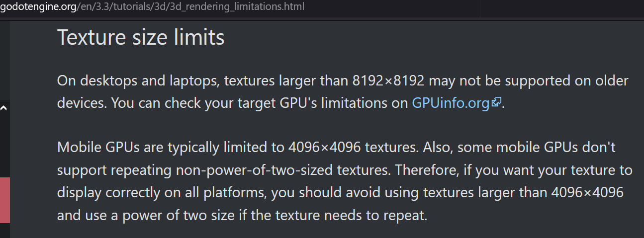Image resolution: width=644 pixels, height=238 pixels.
Task: Open the GPUinfo.org hyperlink
Action: (451, 103)
